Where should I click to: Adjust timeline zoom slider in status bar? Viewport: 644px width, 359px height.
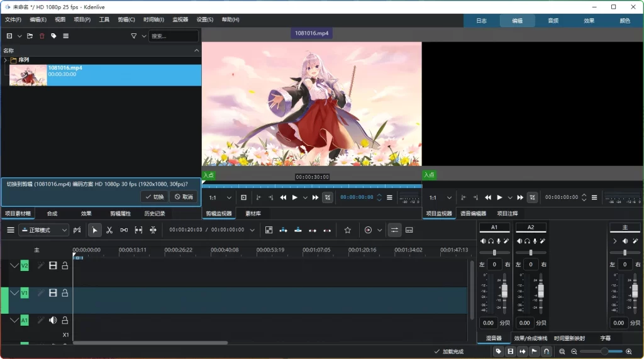pyautogui.click(x=601, y=351)
